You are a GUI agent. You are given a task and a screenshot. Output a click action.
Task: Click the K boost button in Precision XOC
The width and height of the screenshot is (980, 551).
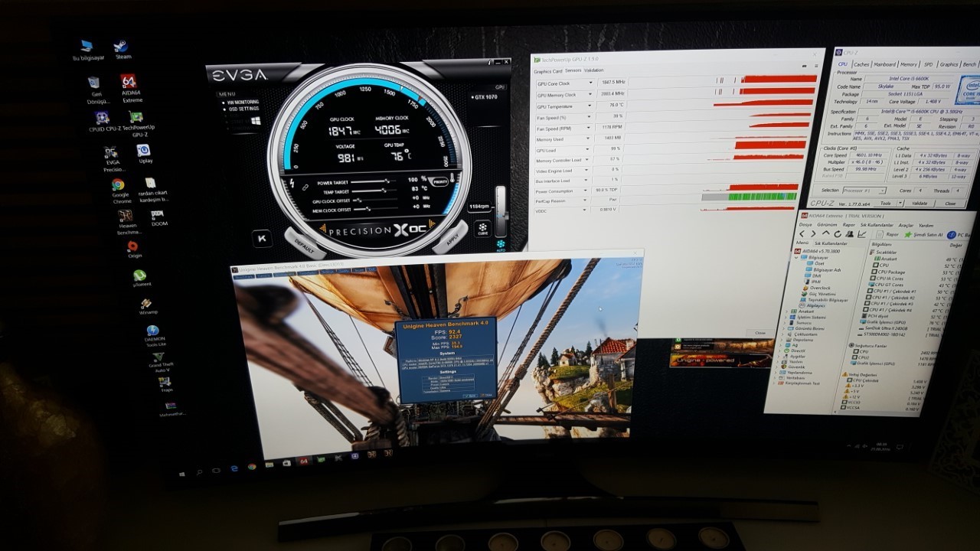[x=263, y=238]
